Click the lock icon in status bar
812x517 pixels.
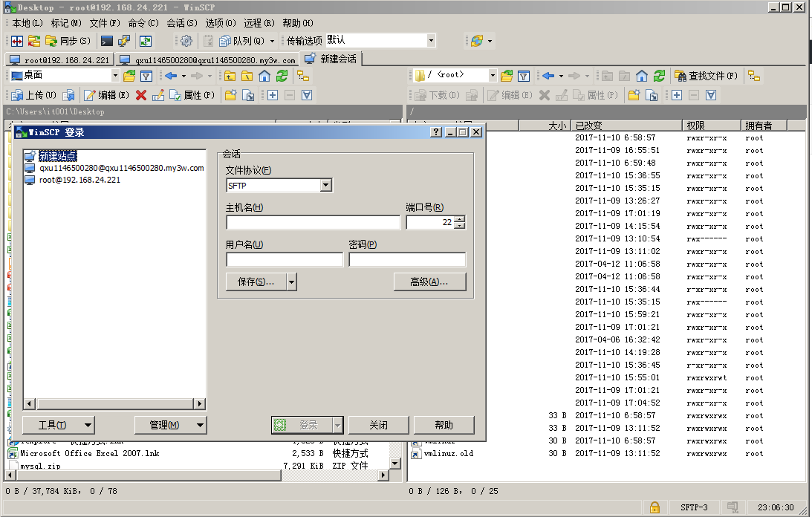[x=655, y=507]
